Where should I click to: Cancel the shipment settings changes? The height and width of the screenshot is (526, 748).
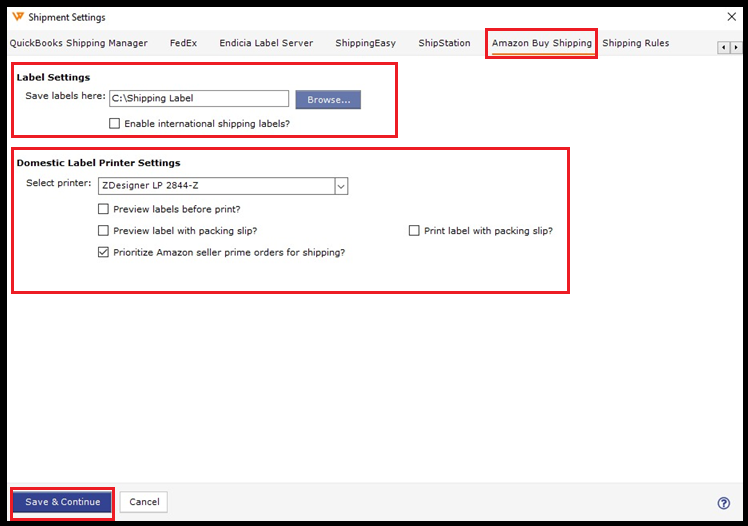click(x=144, y=502)
